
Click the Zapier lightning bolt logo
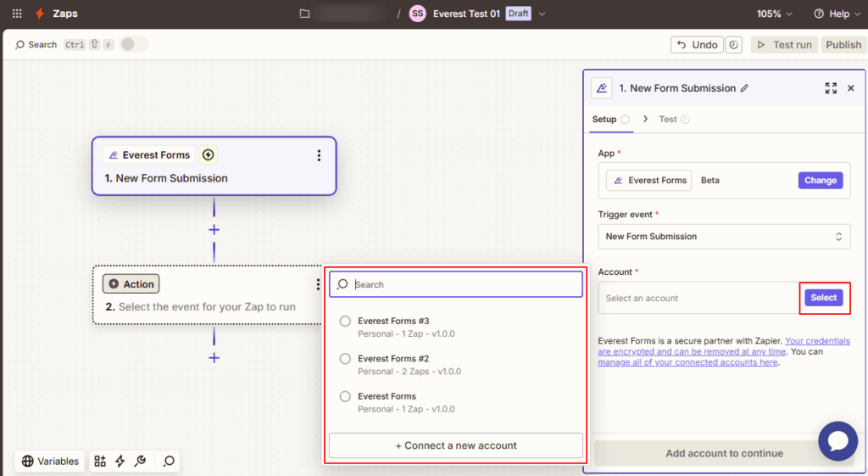(40, 14)
